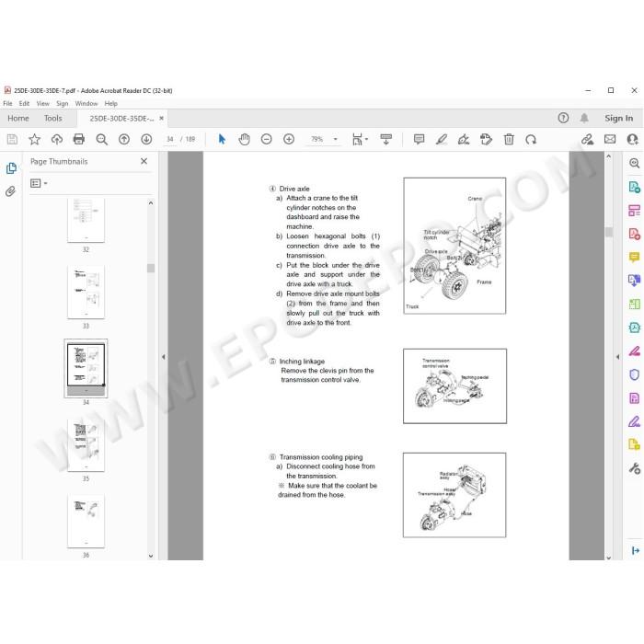
Task: Select the 25DE-30DE-35DE document tab
Action: pyautogui.click(x=121, y=119)
